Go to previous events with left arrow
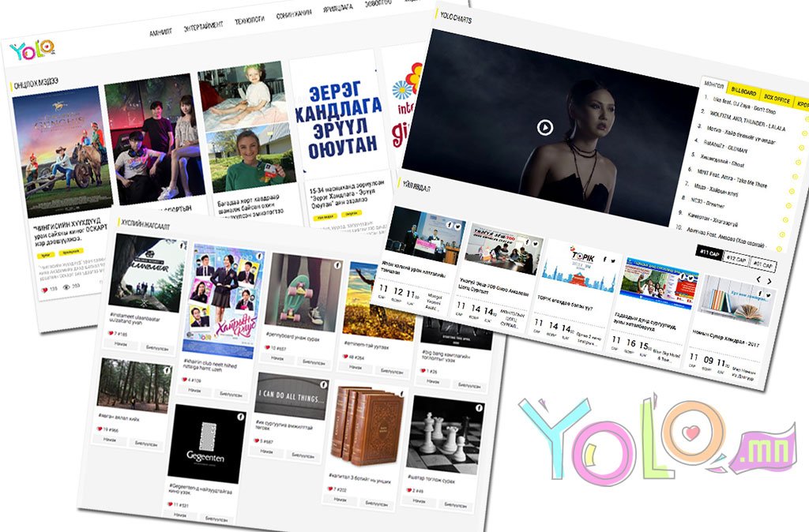This screenshot has height=532, width=809. click(x=758, y=279)
